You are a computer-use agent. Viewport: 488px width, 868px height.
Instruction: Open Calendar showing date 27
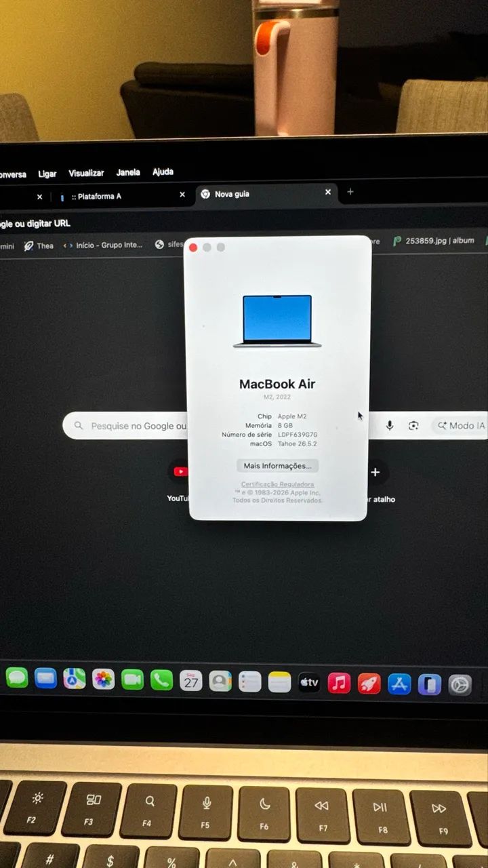191,681
